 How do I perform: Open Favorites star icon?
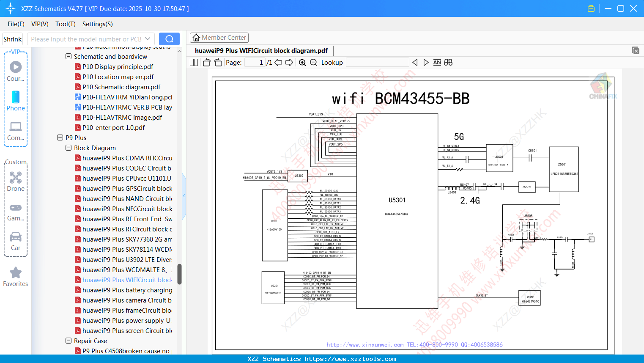[16, 277]
